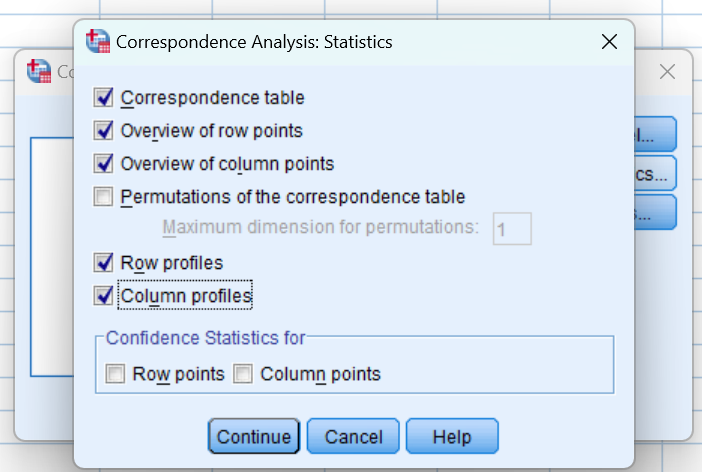Click the Cancel button

tap(353, 437)
